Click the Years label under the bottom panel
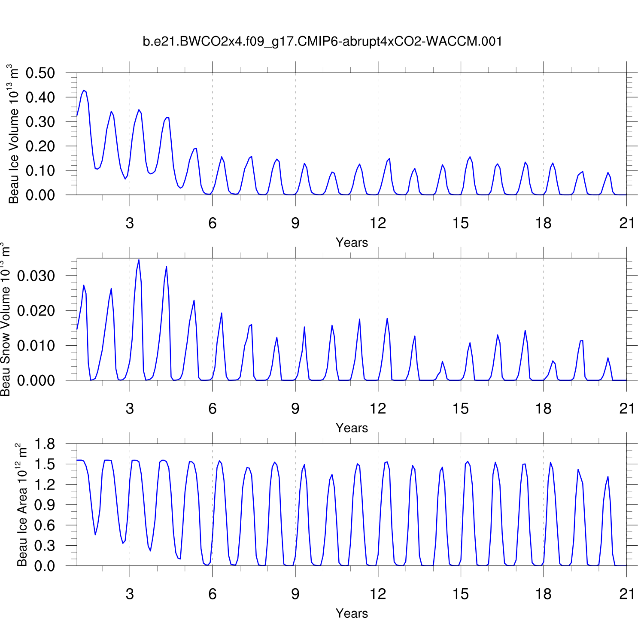 (x=352, y=614)
